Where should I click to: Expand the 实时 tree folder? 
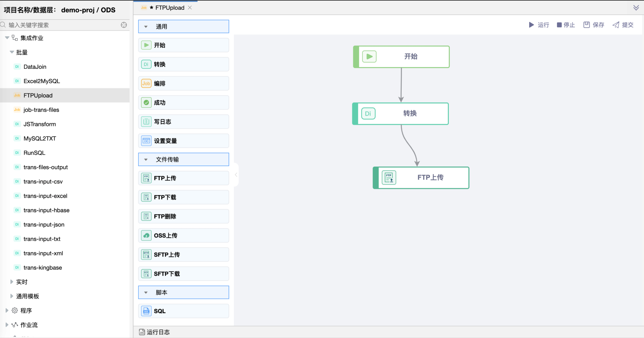[12, 282]
